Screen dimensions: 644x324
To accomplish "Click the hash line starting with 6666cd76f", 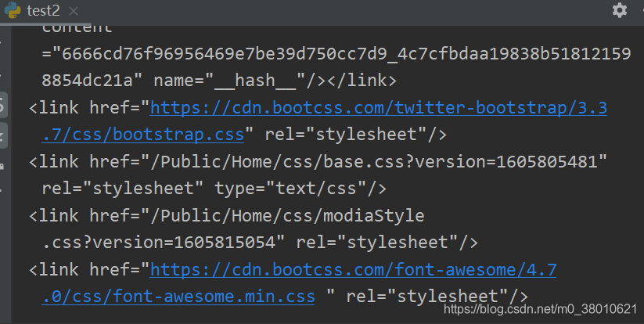I will [x=336, y=54].
